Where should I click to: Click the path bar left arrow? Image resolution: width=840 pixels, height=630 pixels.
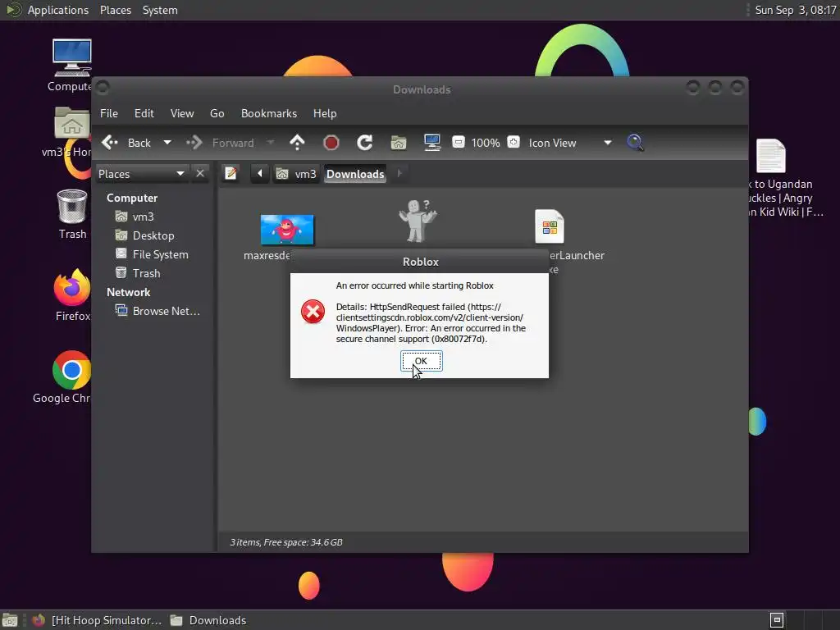[x=260, y=174]
